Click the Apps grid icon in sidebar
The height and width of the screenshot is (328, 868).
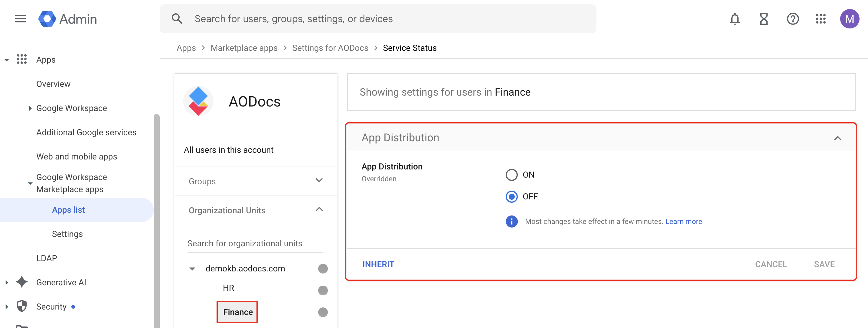(21, 59)
